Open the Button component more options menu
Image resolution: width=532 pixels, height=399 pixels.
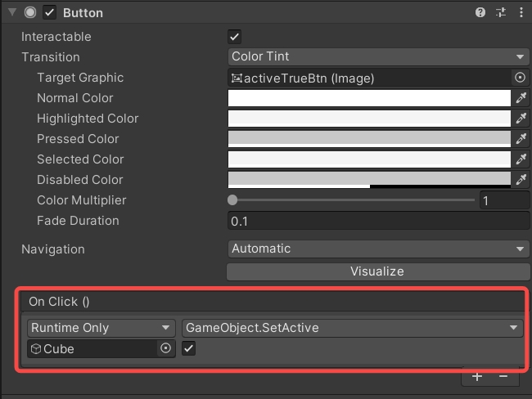[x=520, y=13]
